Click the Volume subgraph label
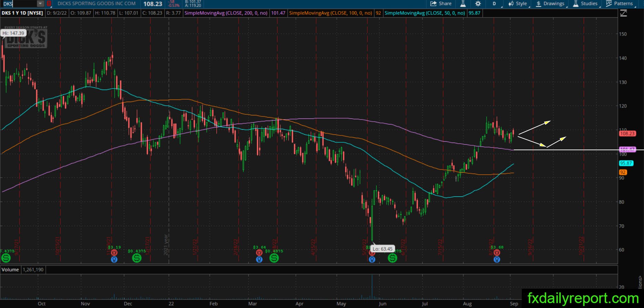644x308 pixels. coord(10,270)
